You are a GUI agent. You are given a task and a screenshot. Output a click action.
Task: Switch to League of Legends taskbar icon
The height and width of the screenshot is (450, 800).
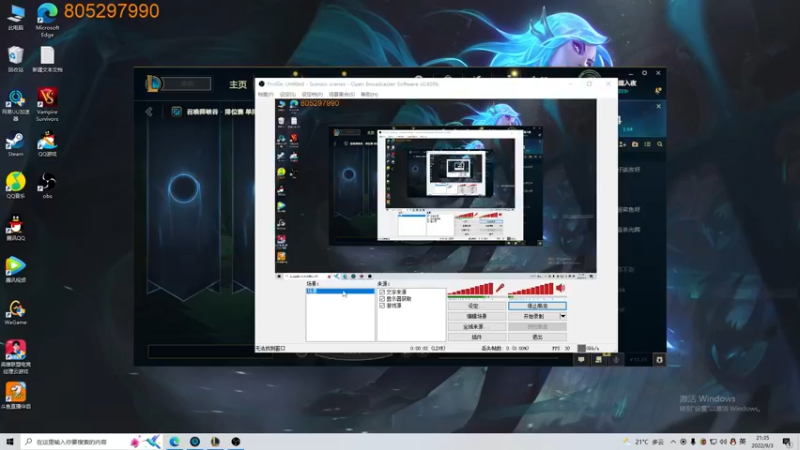(x=215, y=441)
